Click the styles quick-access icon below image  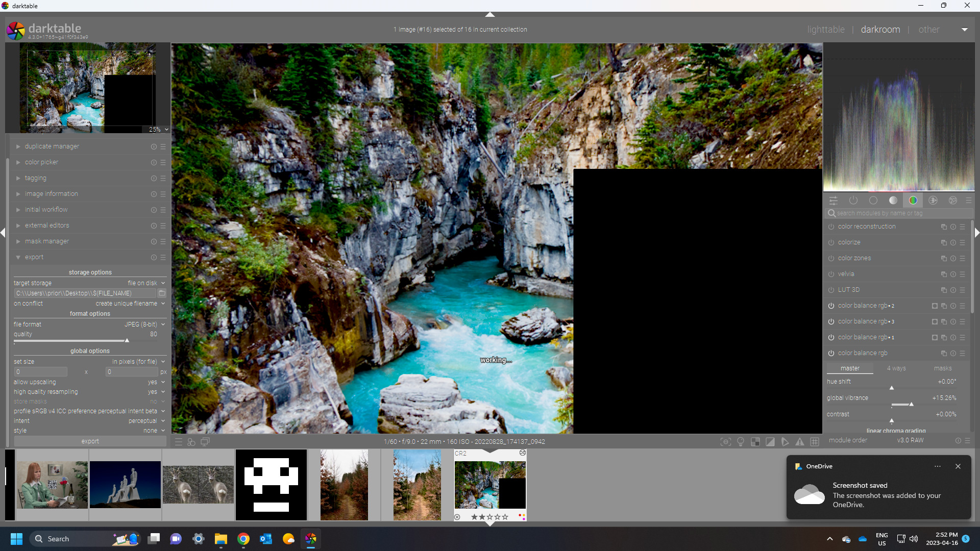(x=191, y=442)
